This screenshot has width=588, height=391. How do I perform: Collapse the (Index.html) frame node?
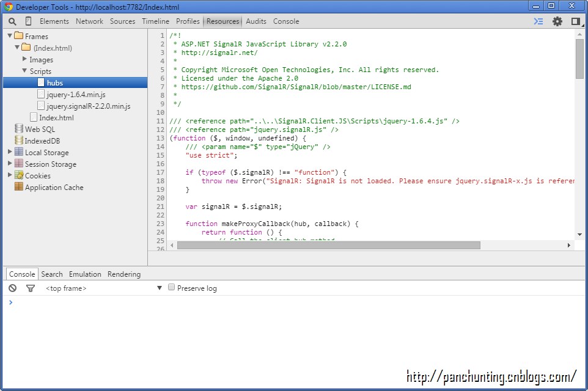click(17, 47)
